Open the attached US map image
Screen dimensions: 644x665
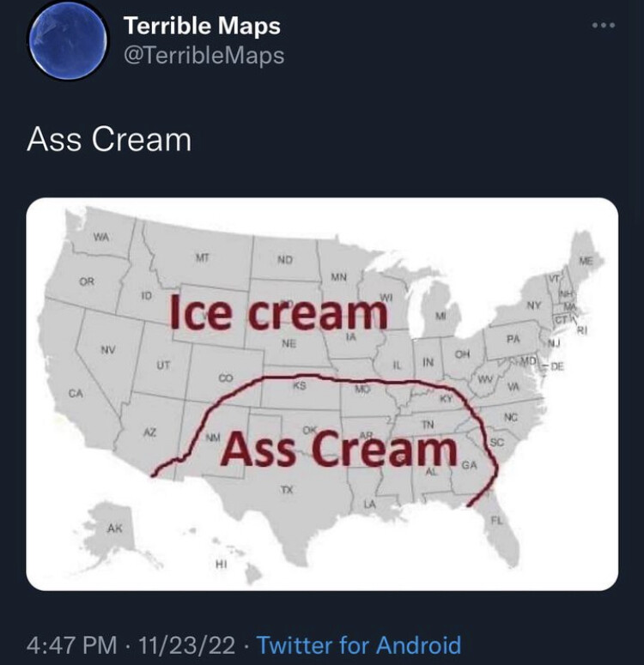(x=322, y=394)
